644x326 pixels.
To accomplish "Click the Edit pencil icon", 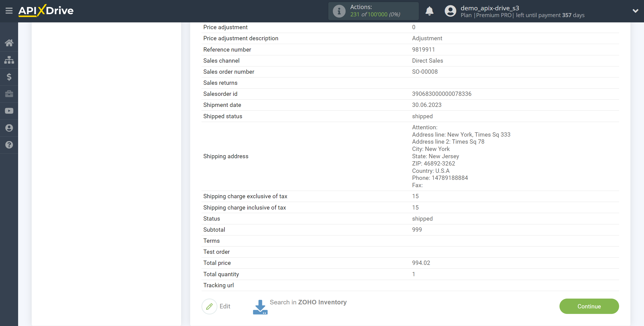I will [x=209, y=306].
